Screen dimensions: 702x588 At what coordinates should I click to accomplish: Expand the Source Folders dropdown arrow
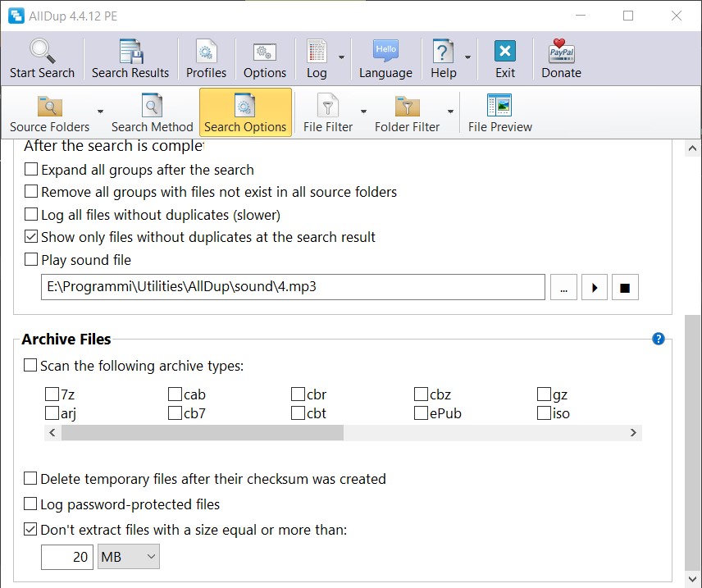(x=100, y=112)
